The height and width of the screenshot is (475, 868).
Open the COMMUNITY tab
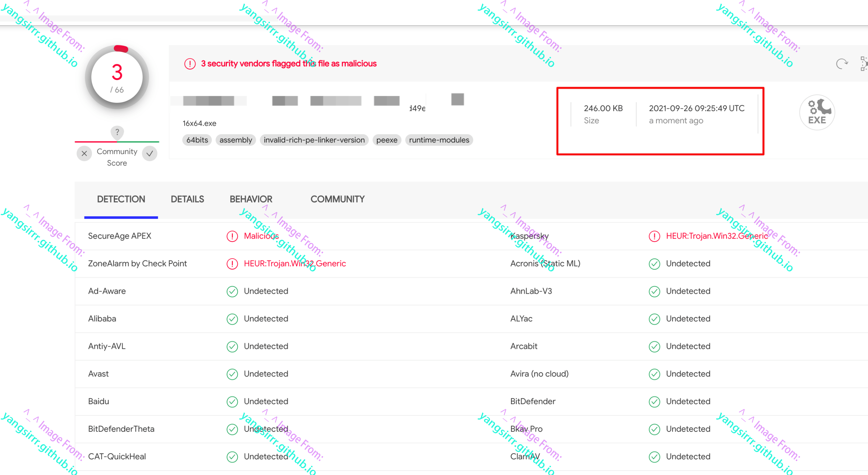[337, 199]
